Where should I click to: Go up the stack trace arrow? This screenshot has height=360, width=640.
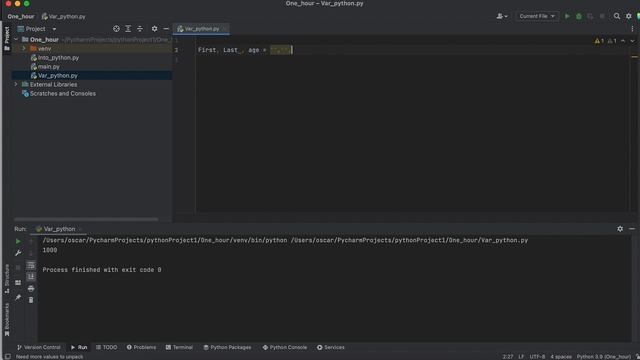coord(31,242)
